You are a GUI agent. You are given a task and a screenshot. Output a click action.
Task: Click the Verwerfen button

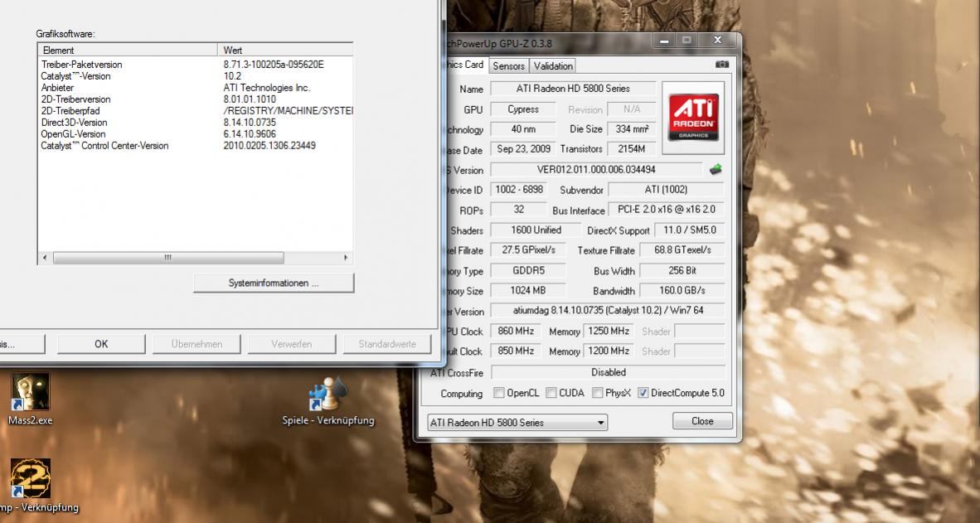tap(292, 344)
